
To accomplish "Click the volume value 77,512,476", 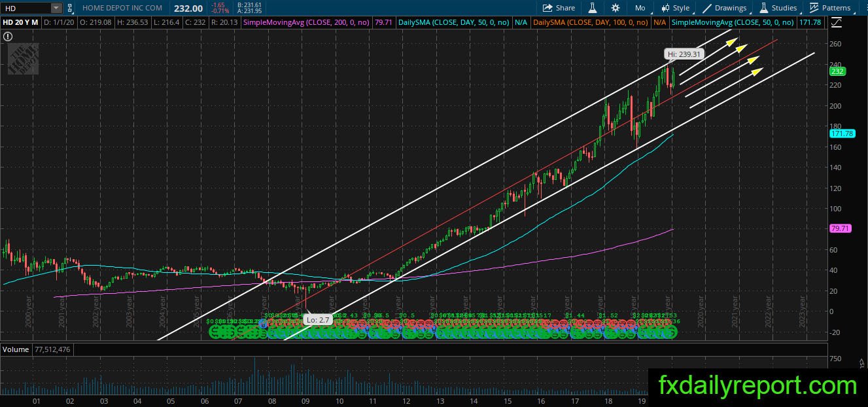I will [52, 349].
